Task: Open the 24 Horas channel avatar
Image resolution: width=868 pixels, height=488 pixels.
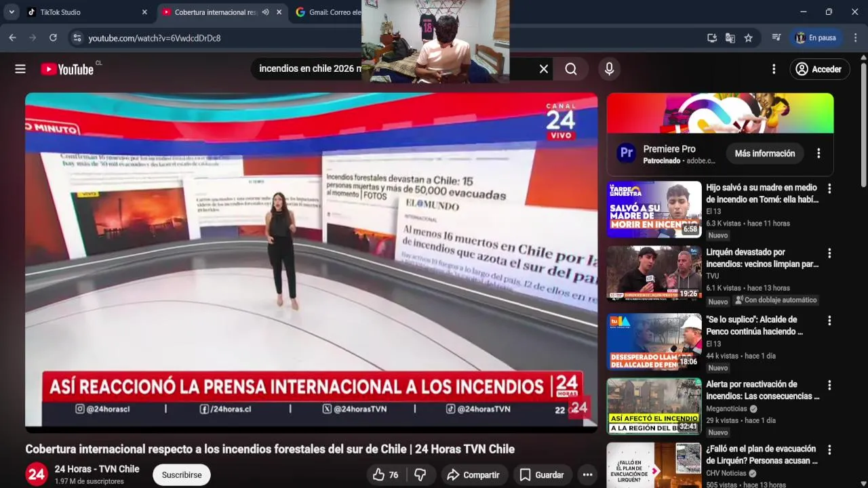Action: click(x=37, y=474)
